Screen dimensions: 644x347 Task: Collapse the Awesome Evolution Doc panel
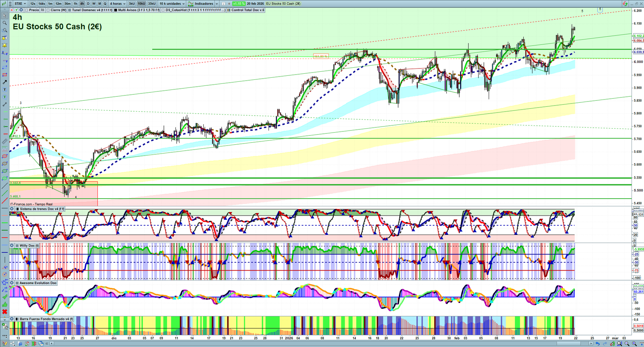(x=12, y=283)
